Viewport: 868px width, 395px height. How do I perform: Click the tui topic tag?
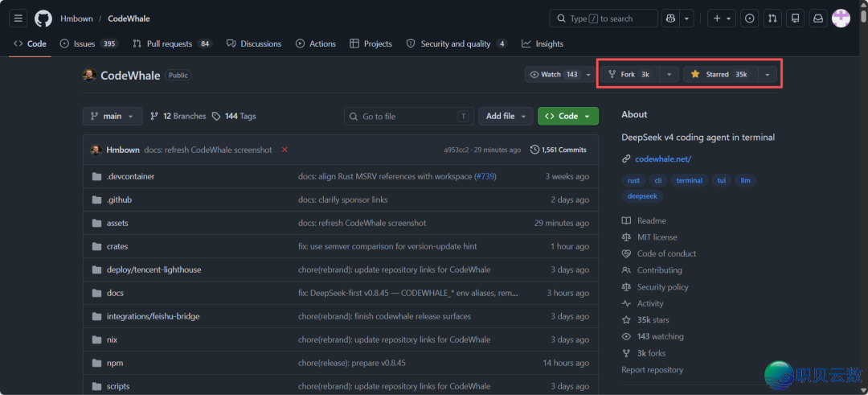pos(721,180)
